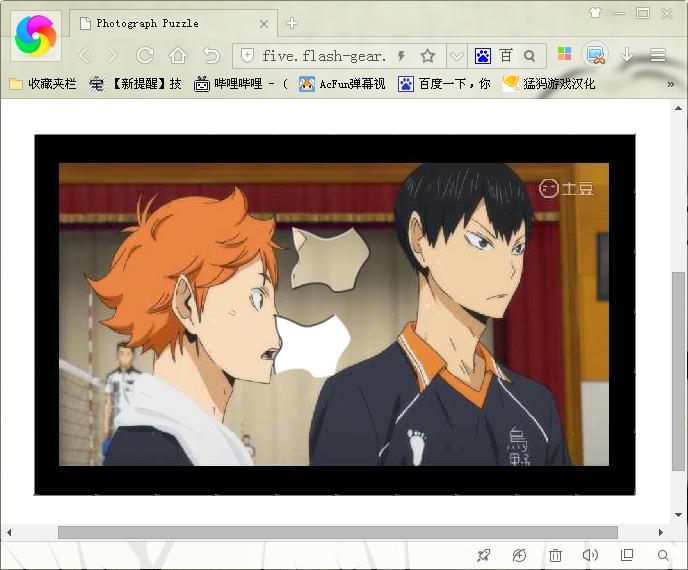688x570 pixels.
Task: Toggle the lightning speed mode in address bar
Action: [402, 56]
